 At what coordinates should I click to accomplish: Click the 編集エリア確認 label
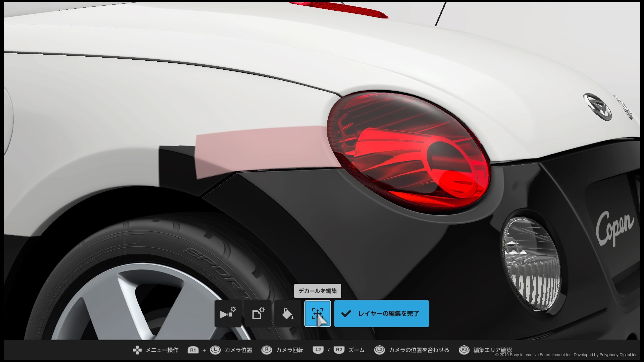(x=492, y=350)
